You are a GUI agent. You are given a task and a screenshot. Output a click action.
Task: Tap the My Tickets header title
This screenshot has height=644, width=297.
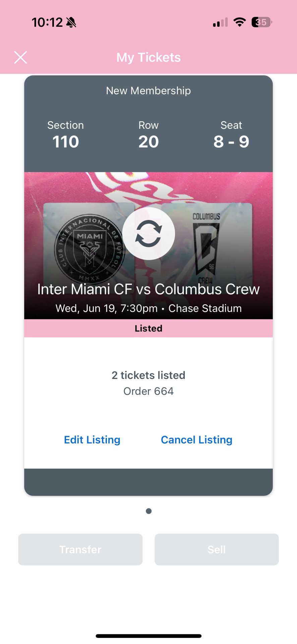148,57
